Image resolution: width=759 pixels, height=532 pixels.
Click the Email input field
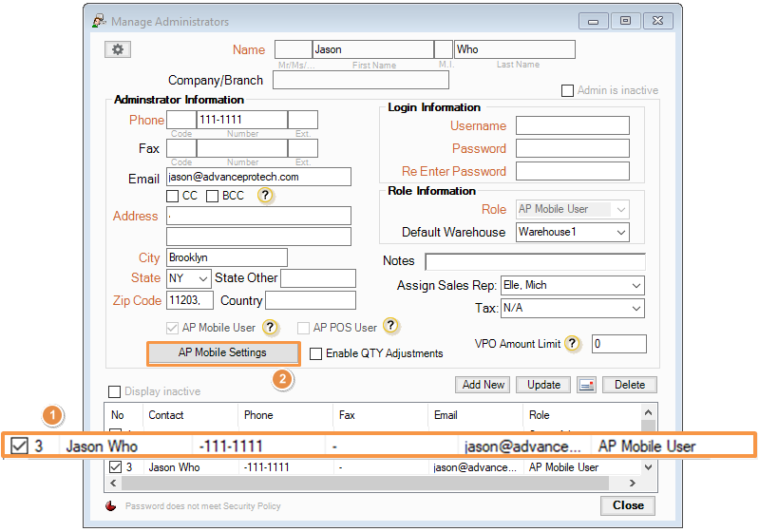click(258, 177)
